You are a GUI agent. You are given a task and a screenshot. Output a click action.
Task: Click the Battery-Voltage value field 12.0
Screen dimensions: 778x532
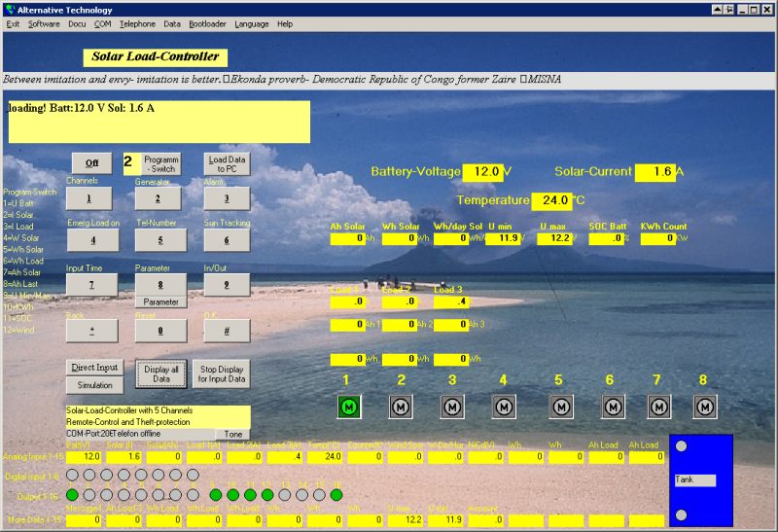482,172
